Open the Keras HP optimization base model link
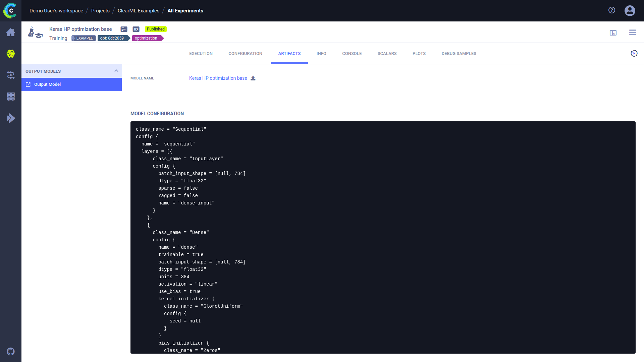The height and width of the screenshot is (362, 644). click(x=218, y=78)
